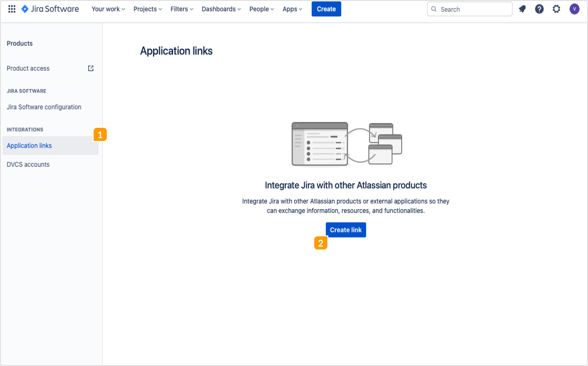
Task: Click the external link icon beside Product access
Action: click(x=90, y=68)
